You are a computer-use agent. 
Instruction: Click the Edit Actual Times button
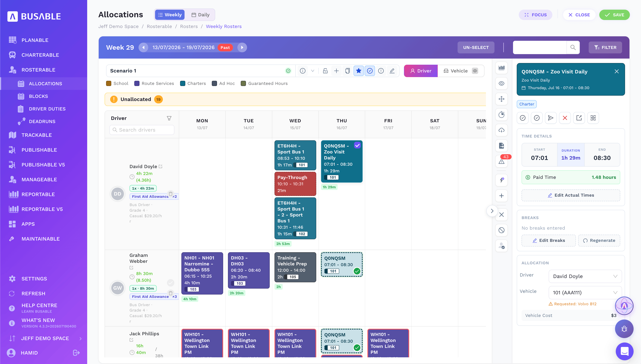tap(571, 195)
